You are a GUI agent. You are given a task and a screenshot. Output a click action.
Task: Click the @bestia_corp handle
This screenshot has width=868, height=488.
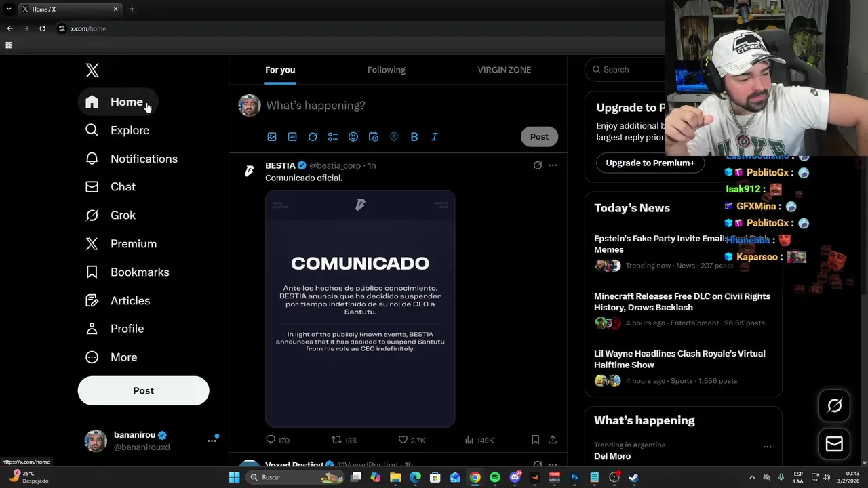coord(335,165)
